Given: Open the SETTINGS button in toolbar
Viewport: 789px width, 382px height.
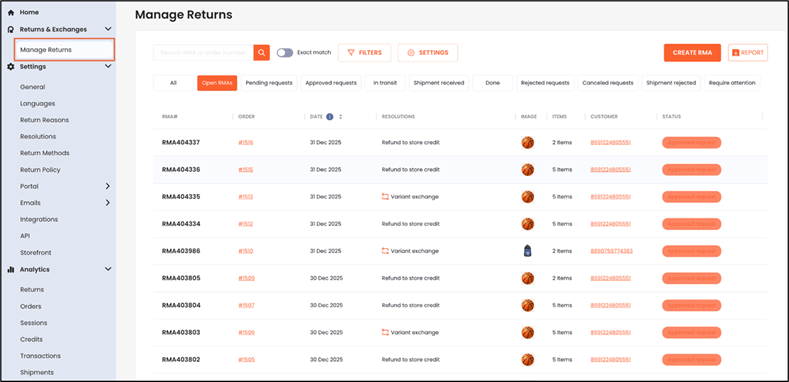Looking at the screenshot, I should coord(428,53).
